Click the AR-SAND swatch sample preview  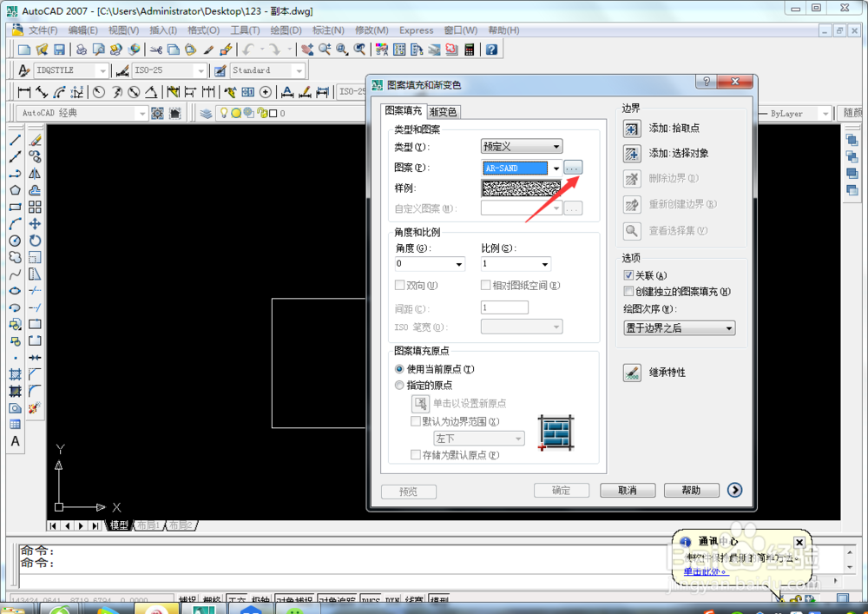pos(522,188)
